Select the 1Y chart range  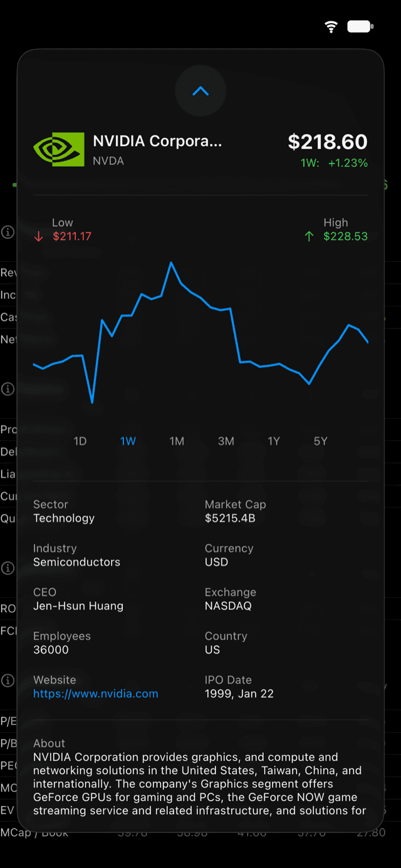274,441
